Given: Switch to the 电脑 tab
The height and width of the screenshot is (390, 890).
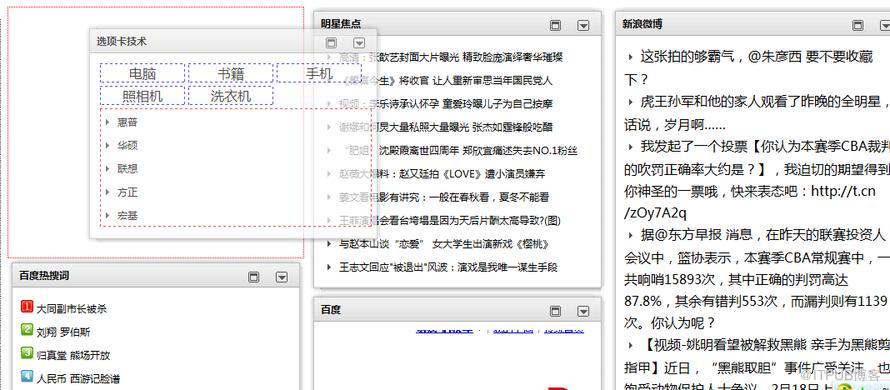Looking at the screenshot, I should click(x=142, y=73).
